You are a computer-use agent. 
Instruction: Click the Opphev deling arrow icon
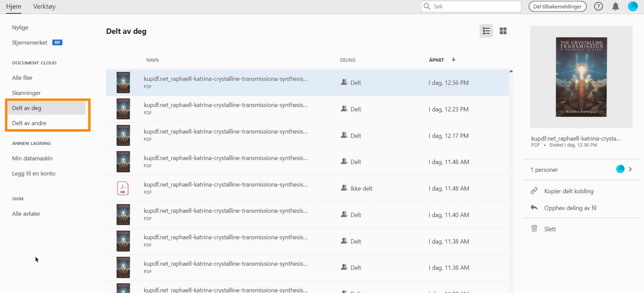534,207
